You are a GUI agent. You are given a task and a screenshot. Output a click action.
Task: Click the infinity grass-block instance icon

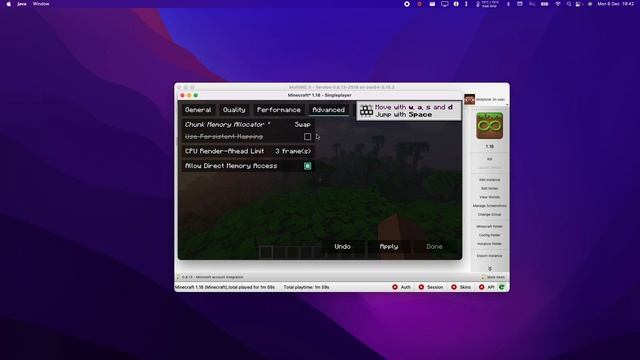pyautogui.click(x=489, y=126)
